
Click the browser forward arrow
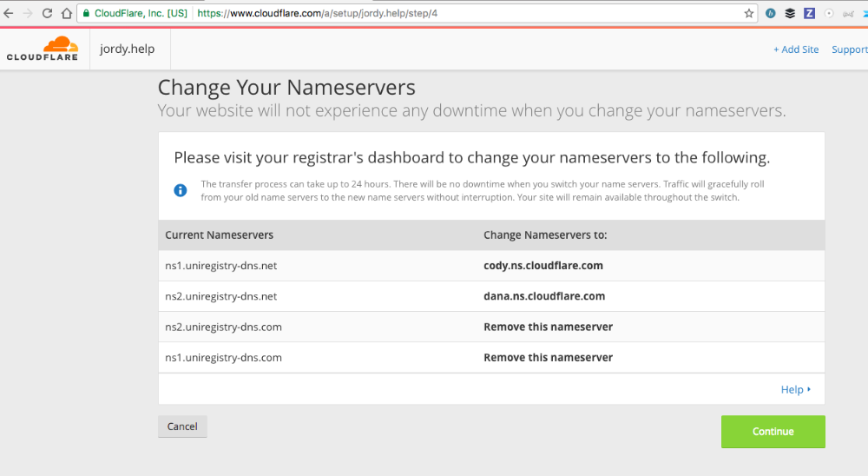tap(28, 13)
